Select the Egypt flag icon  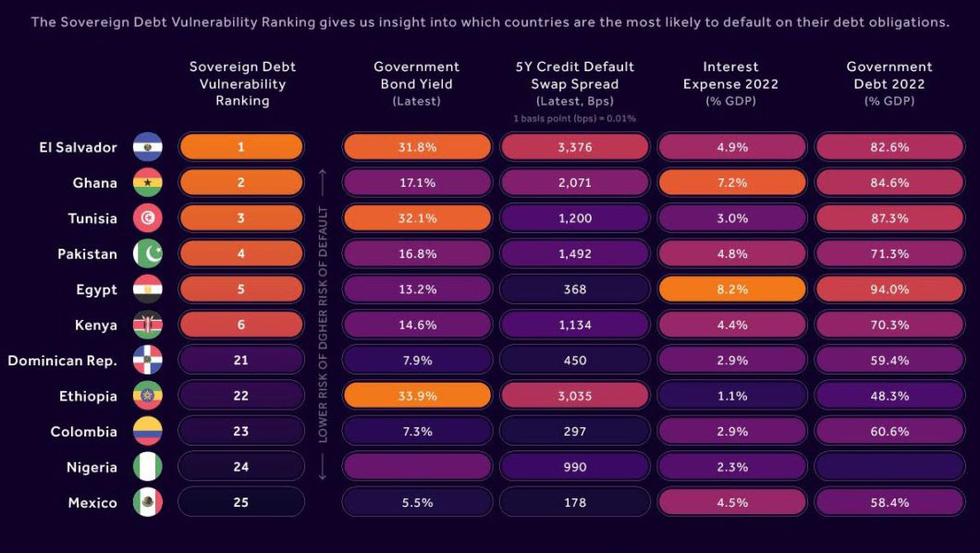click(148, 289)
